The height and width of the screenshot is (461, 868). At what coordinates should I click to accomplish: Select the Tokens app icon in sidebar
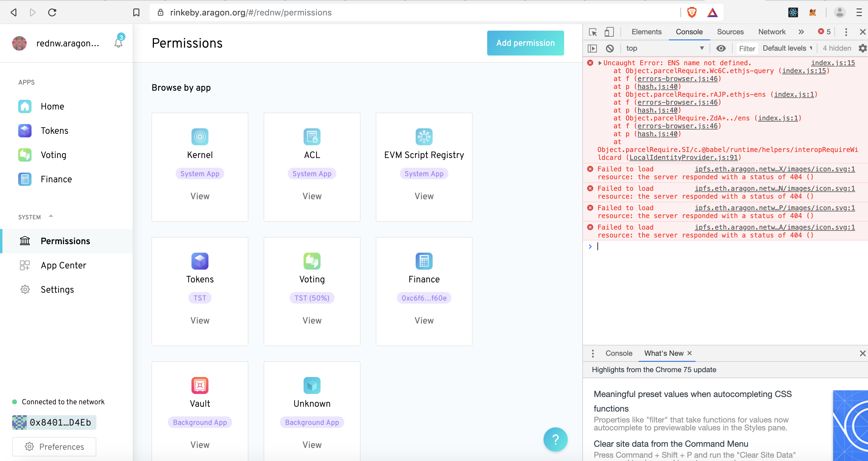(25, 130)
